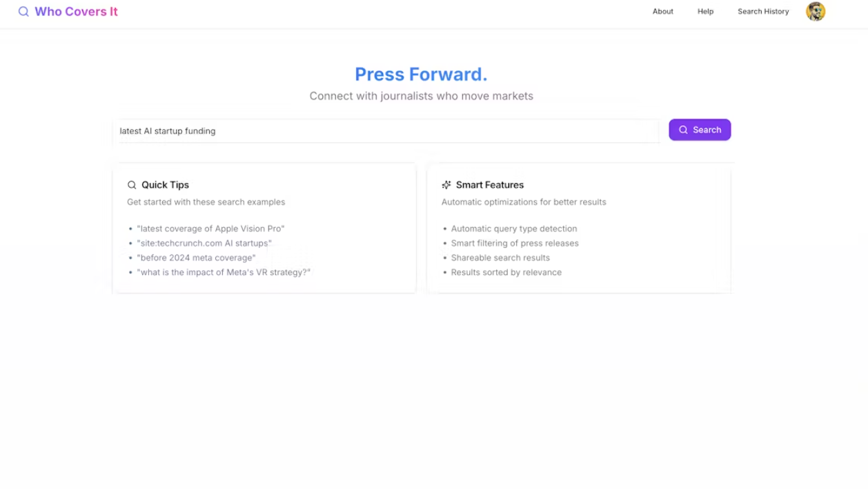Click "Automatic optimizations for better results" text
This screenshot has height=489, width=868.
[x=524, y=202]
